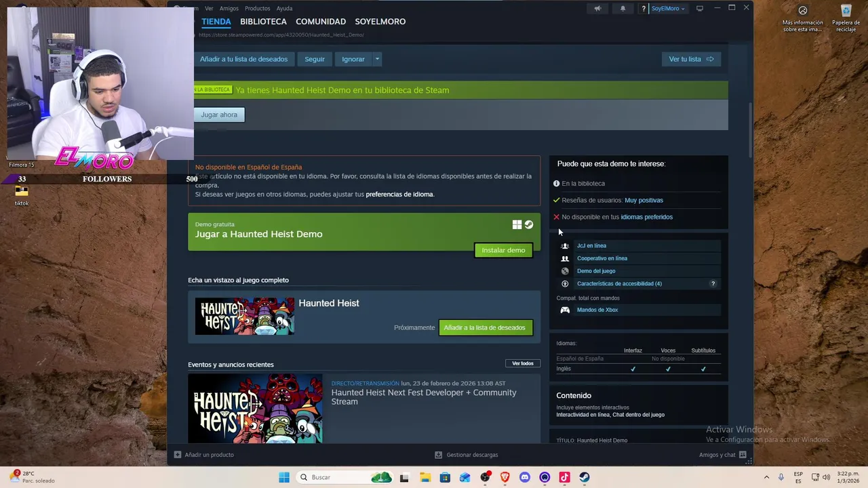This screenshot has height=488, width=868.
Task: Open the Amigos menu
Action: pos(229,8)
